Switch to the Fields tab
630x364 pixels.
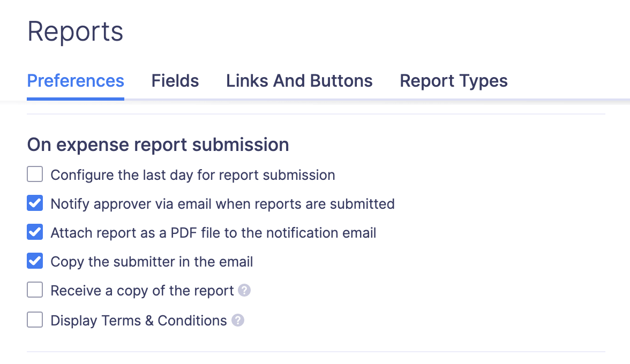tap(175, 81)
